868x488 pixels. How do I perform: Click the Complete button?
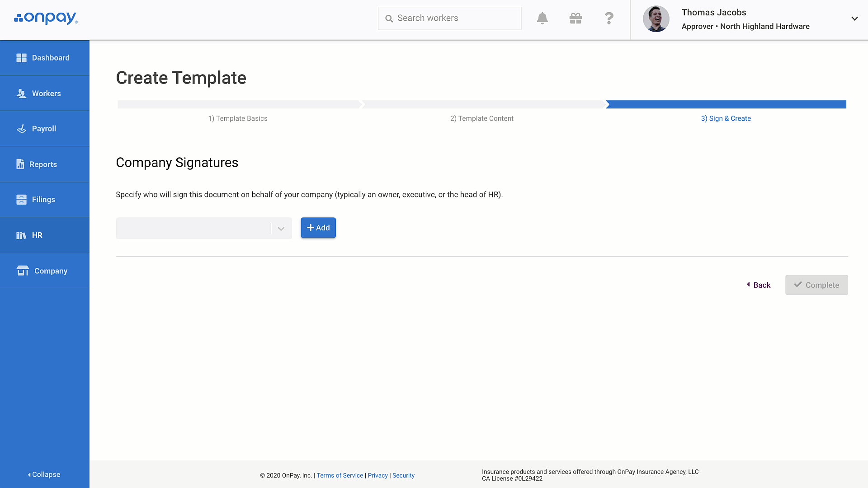817,285
